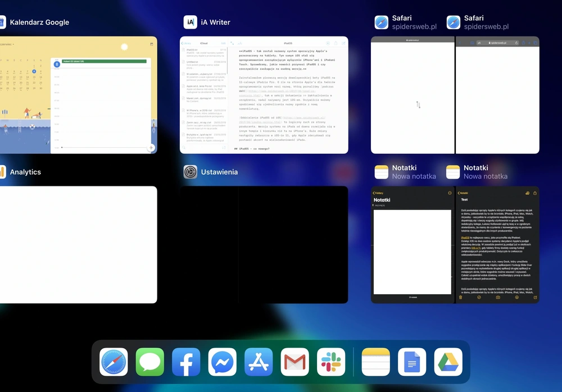Go back to Foldery in Notatki
Screen dimensions: 562x392
(x=378, y=193)
